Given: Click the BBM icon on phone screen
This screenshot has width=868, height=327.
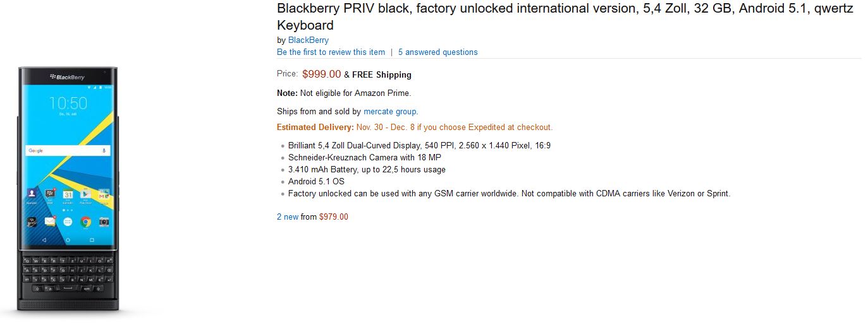Looking at the screenshot, I should [50, 194].
